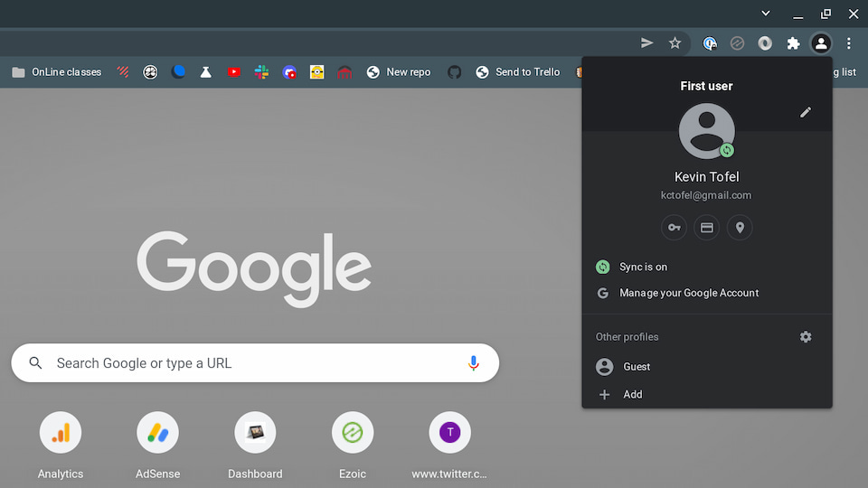Image resolution: width=868 pixels, height=488 pixels.
Task: Open the grayed Ezoic extension icon
Action: click(737, 43)
